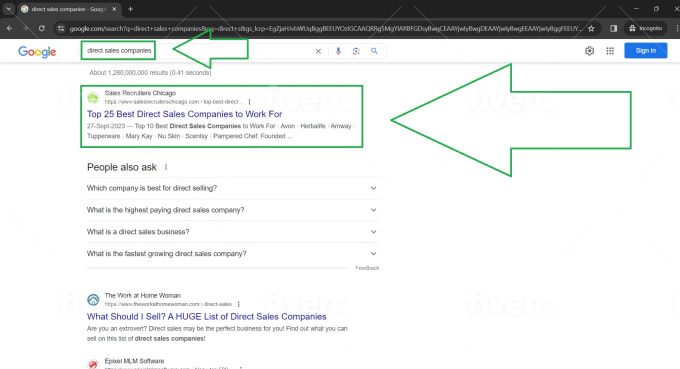Click the Feedback link
Image resolution: width=680 pixels, height=369 pixels.
pyautogui.click(x=367, y=268)
